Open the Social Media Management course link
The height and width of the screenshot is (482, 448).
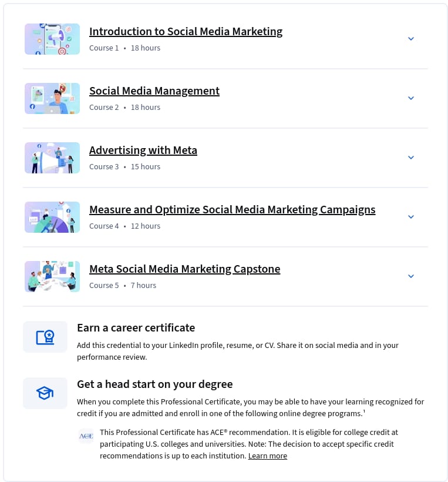click(154, 91)
